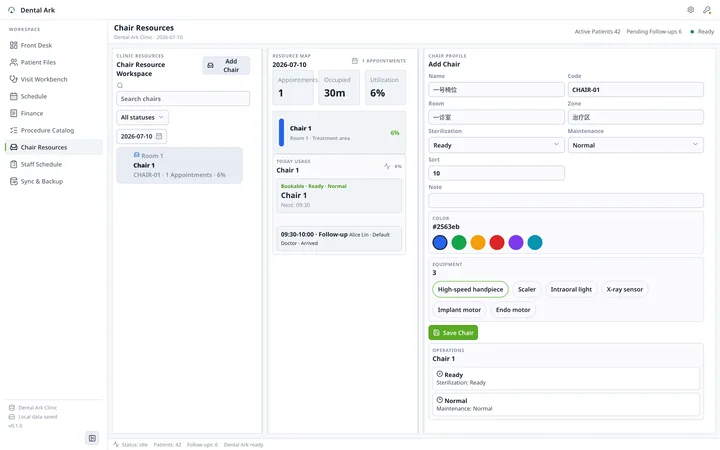Open the Maintenance Normal dropdown
Screen dimensions: 720x450
[636, 145]
